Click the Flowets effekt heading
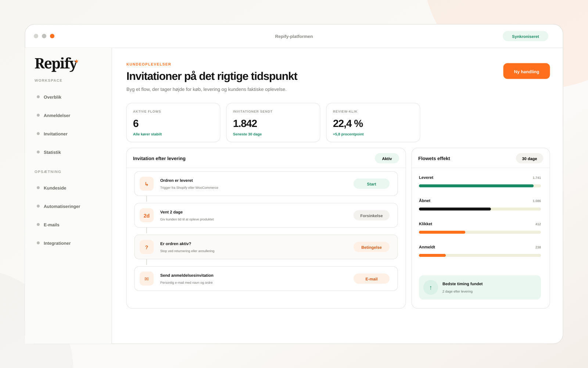 pyautogui.click(x=434, y=159)
